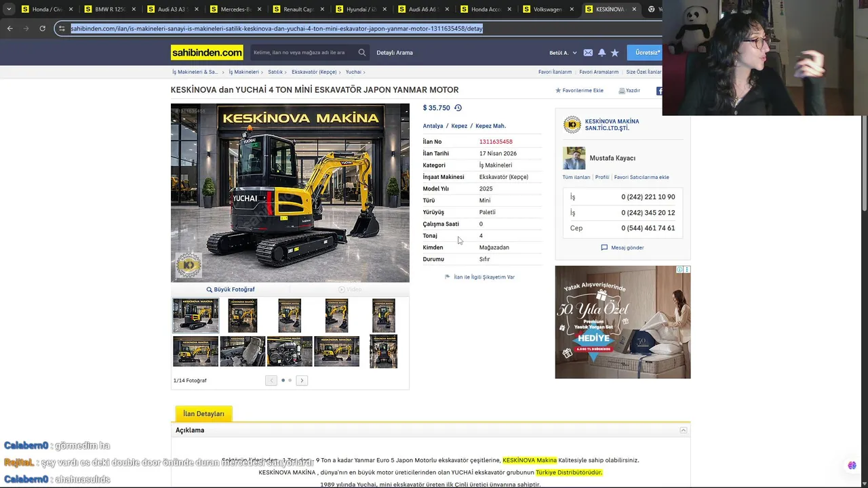This screenshot has height=488, width=868.
Task: Select the İlan Detayları tab
Action: [203, 413]
